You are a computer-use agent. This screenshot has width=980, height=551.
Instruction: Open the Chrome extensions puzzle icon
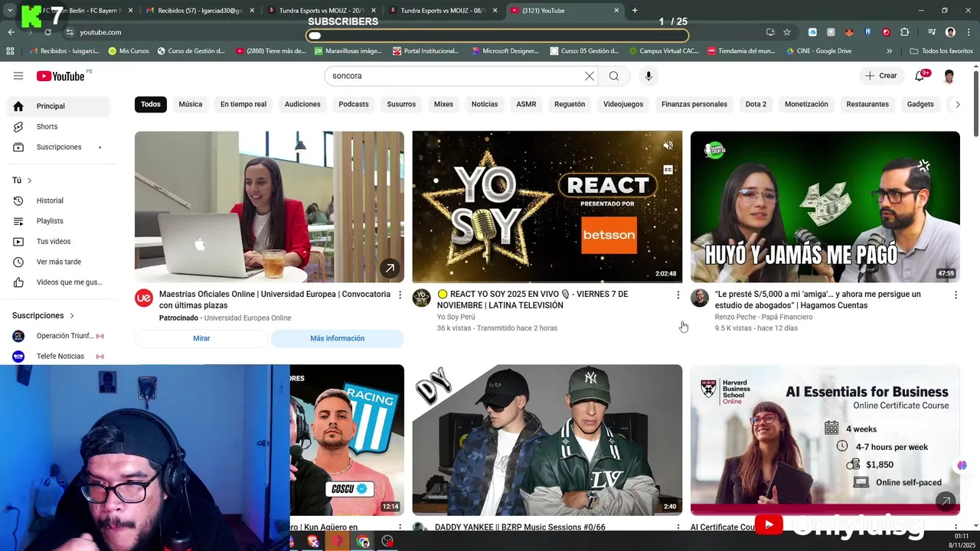(905, 32)
